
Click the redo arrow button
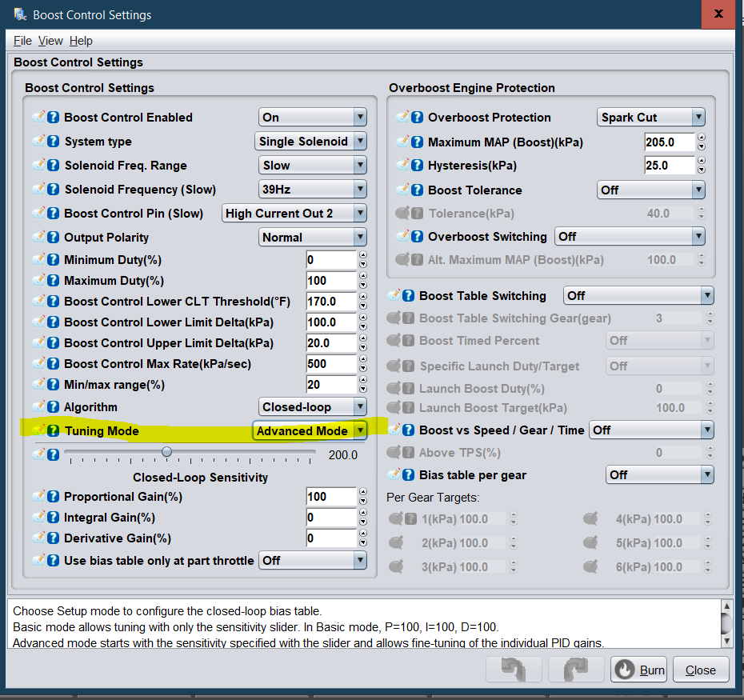[576, 669]
